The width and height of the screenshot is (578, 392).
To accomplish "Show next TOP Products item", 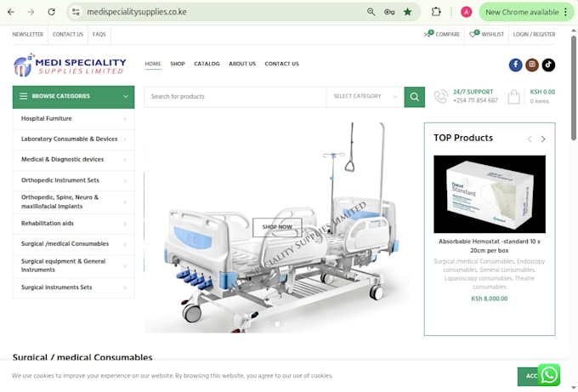I will coord(543,139).
